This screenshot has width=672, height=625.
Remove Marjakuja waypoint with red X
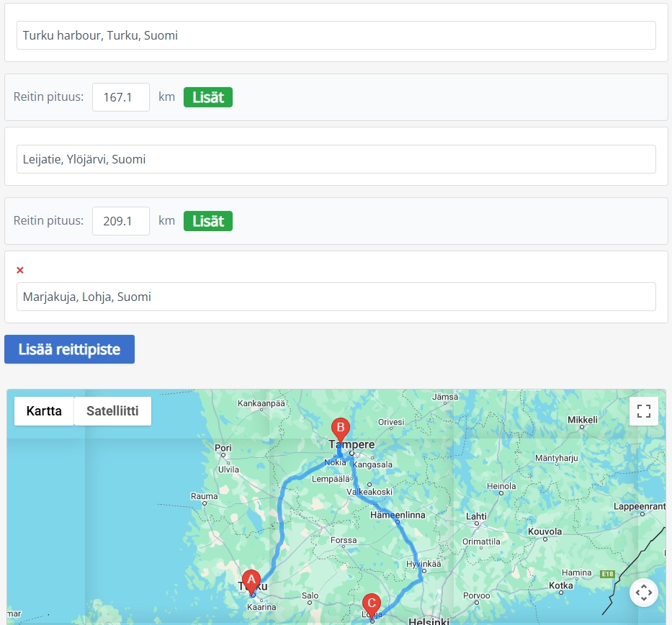point(20,270)
